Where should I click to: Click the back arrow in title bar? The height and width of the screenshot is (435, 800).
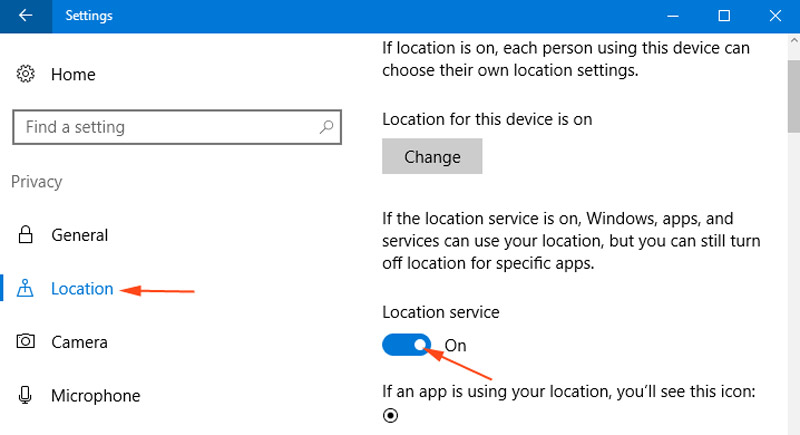pyautogui.click(x=25, y=16)
